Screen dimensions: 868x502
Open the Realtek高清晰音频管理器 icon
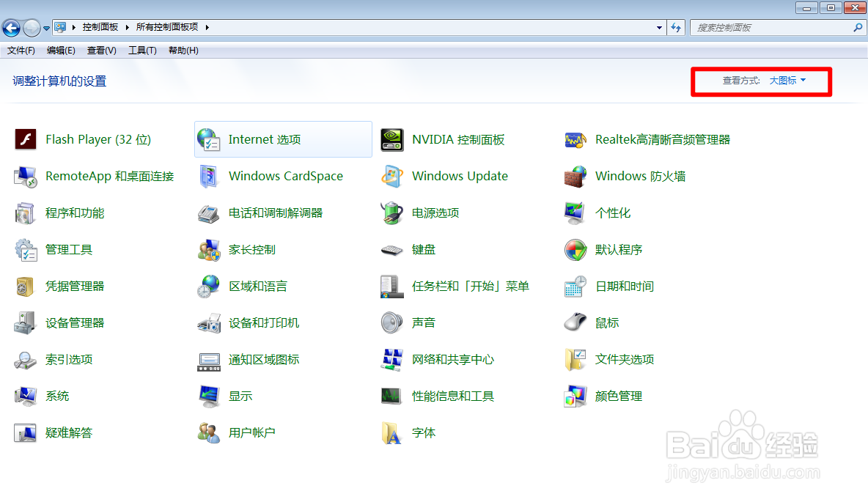pos(575,139)
